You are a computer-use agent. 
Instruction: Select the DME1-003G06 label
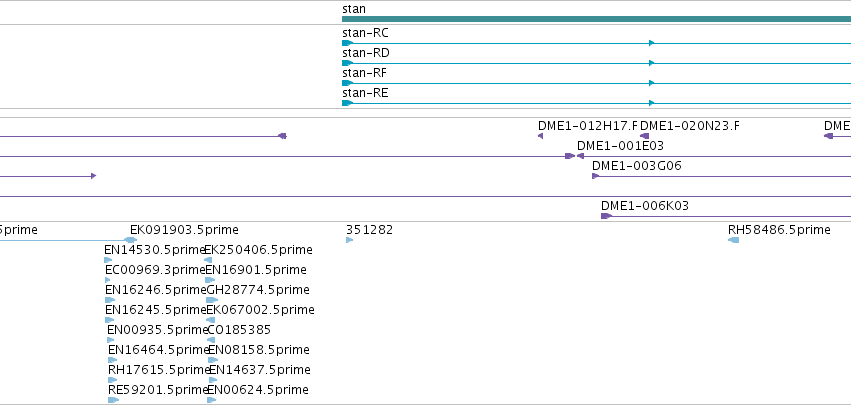point(637,166)
